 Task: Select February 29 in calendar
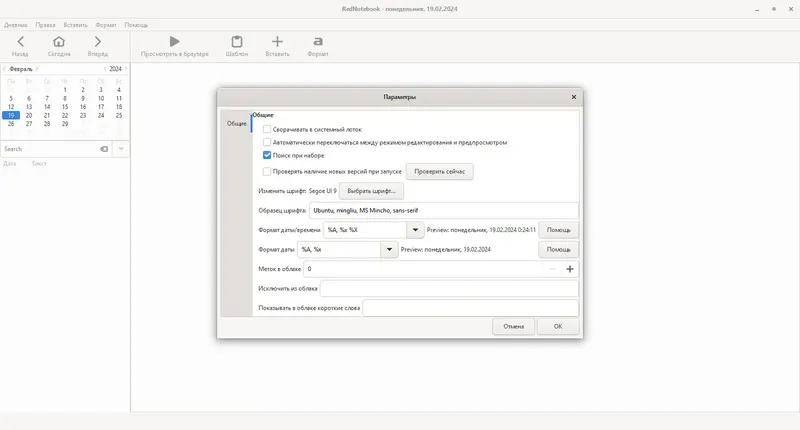click(x=65, y=124)
